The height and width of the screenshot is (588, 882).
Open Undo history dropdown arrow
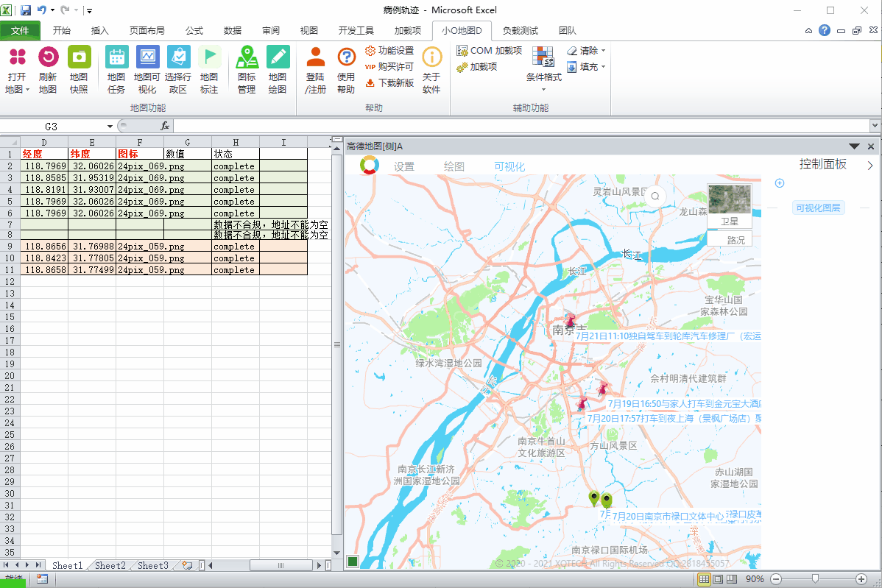[53, 10]
